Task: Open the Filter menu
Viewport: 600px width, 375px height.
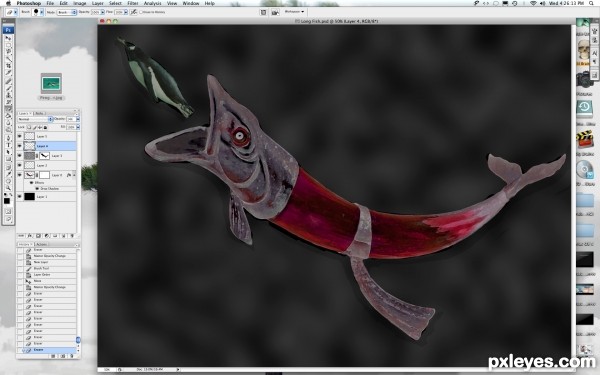Action: click(133, 3)
